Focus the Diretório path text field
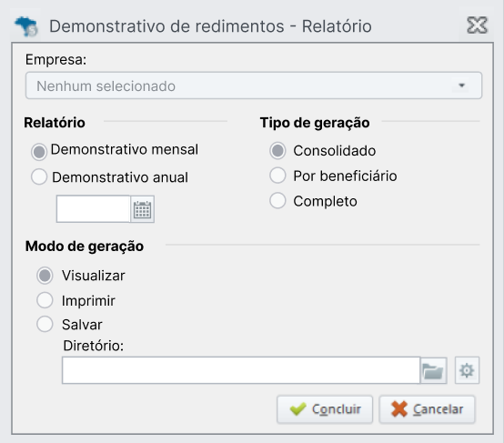The image size is (504, 443). coord(241,370)
